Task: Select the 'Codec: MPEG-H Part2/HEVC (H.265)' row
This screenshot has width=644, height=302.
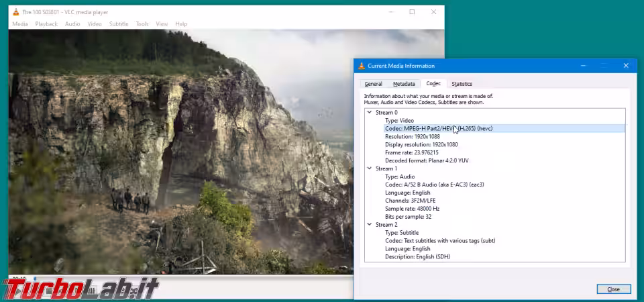Action: click(x=504, y=129)
